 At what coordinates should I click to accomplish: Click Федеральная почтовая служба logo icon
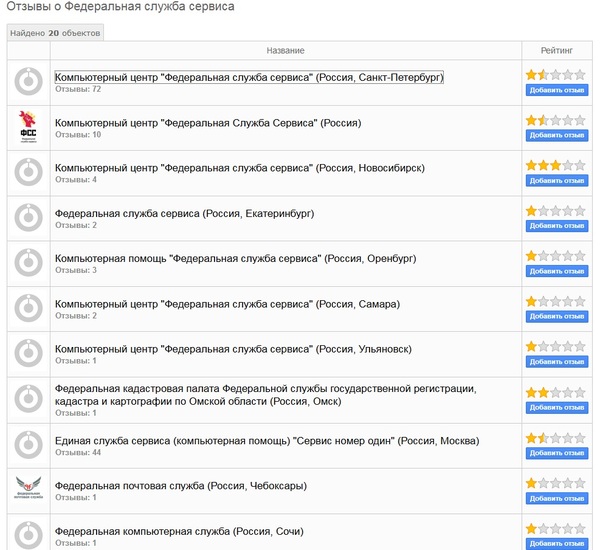[28, 489]
